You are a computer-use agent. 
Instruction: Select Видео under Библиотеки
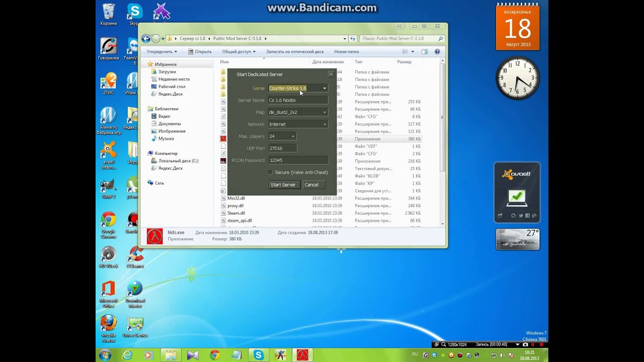pos(164,116)
